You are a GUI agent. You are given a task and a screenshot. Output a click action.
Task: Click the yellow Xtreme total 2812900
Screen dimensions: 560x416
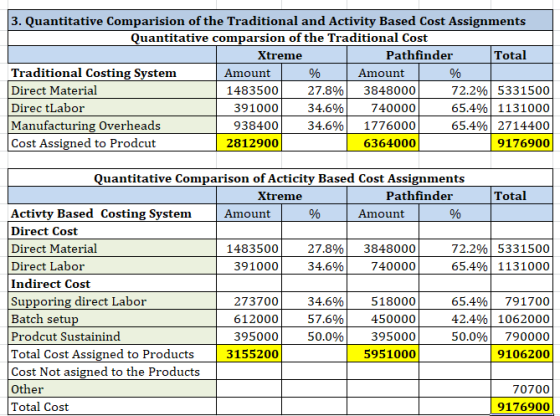249,143
